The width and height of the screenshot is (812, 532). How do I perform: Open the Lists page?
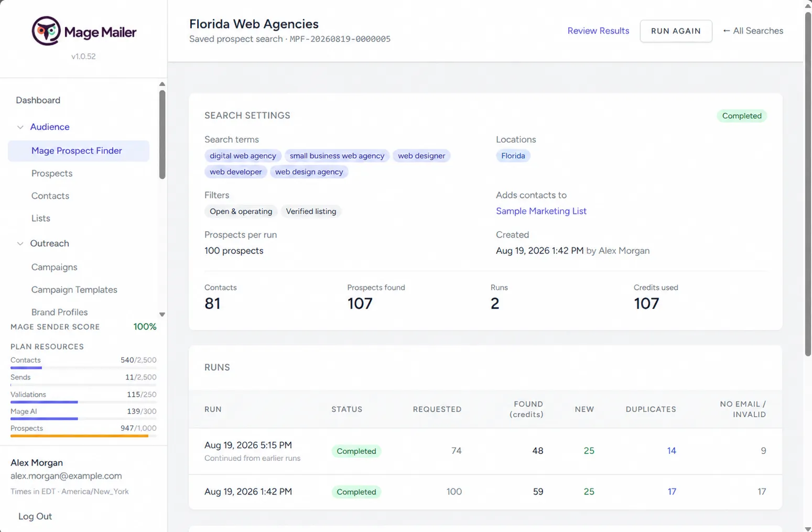[41, 219]
